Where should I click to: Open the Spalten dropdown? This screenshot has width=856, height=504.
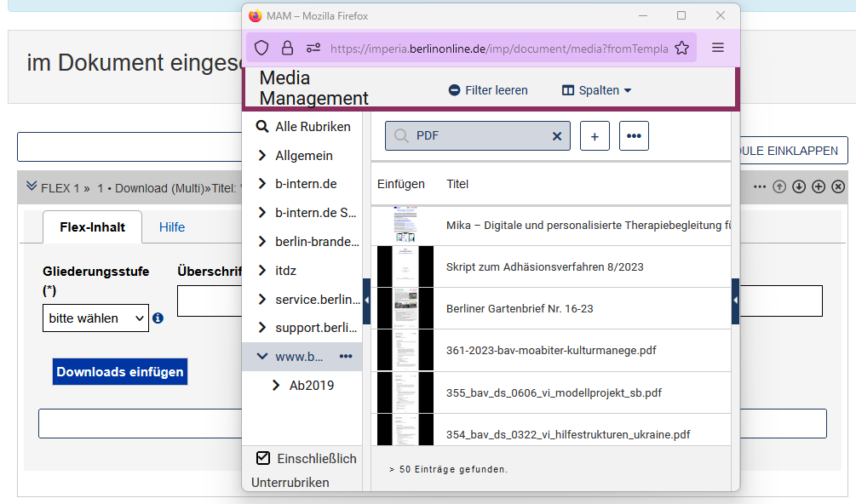click(595, 89)
